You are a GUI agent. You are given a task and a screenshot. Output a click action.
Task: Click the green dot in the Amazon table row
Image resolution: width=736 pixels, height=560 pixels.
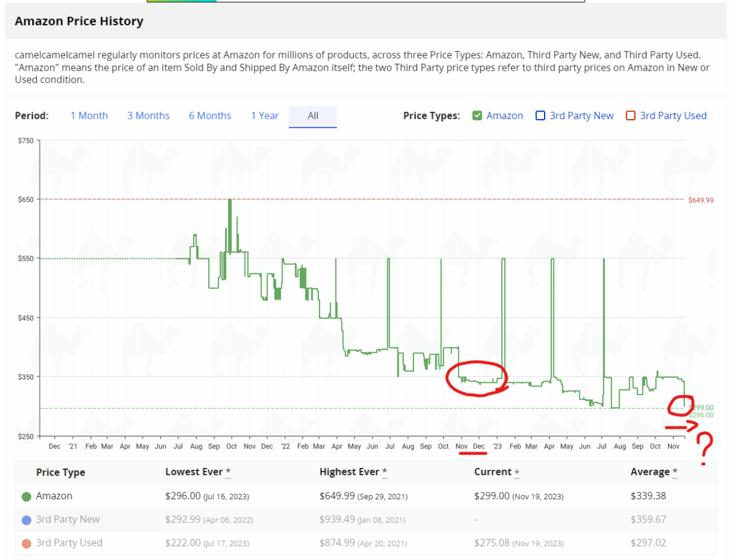[26, 496]
